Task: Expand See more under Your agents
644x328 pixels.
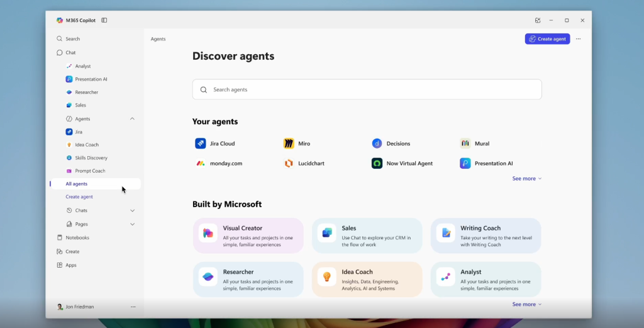Action: 527,178
